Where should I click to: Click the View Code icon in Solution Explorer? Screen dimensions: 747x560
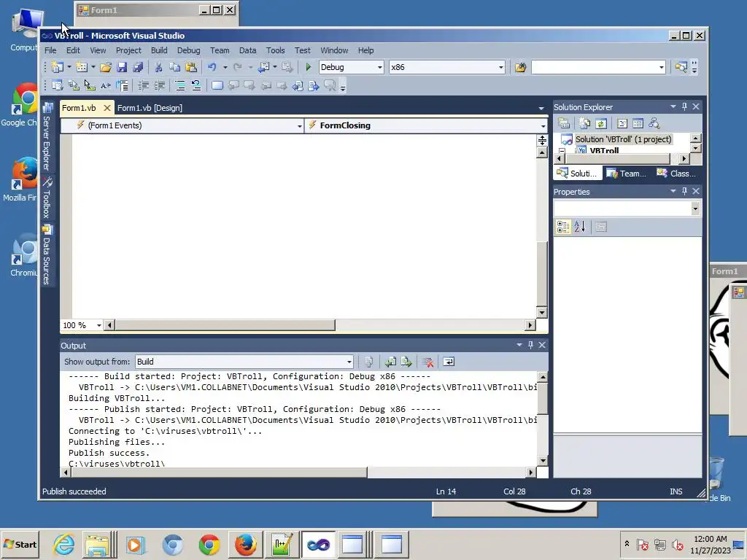point(622,123)
